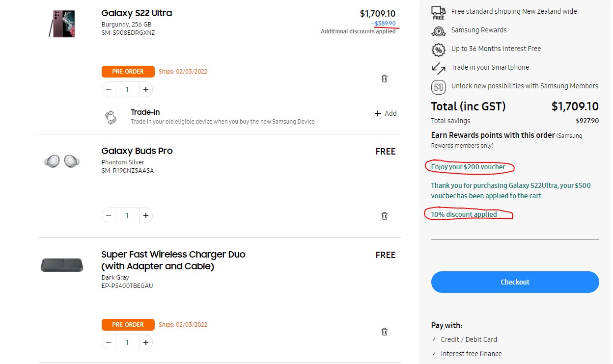Select 'Up to 36 Months Interest Free' text
Viewport: 613px width, 364px height.
coord(496,49)
